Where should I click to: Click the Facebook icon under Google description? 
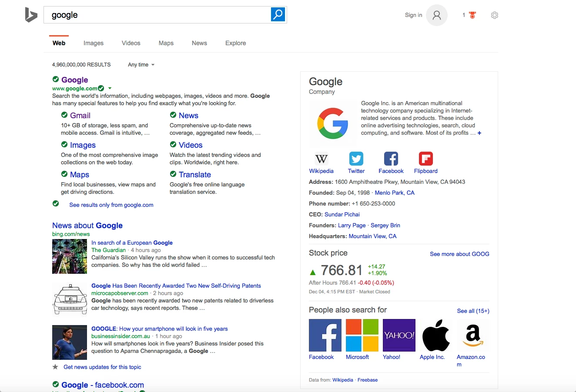click(x=391, y=159)
